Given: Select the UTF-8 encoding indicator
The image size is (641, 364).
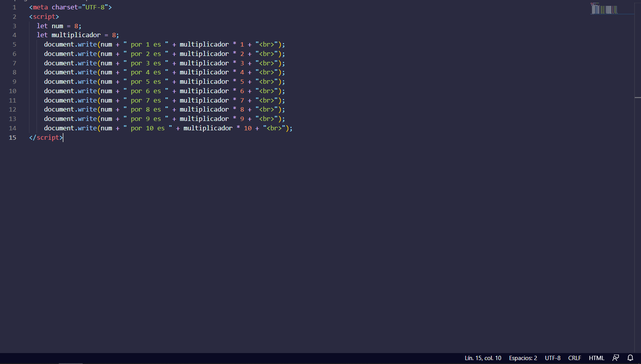Looking at the screenshot, I should point(552,358).
